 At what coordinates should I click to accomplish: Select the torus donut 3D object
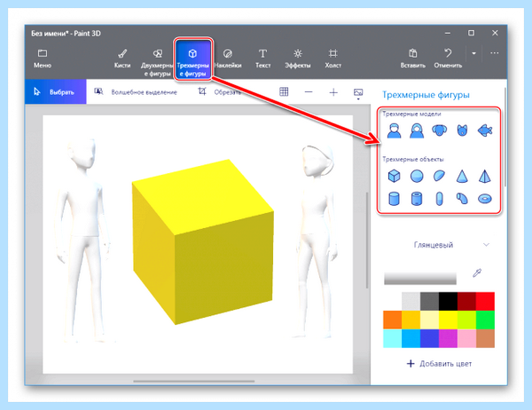pos(485,199)
